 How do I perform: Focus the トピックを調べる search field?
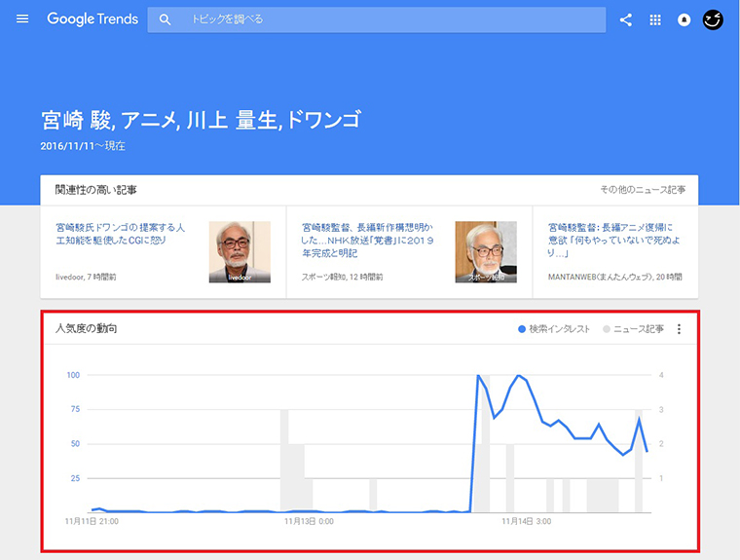point(377,19)
